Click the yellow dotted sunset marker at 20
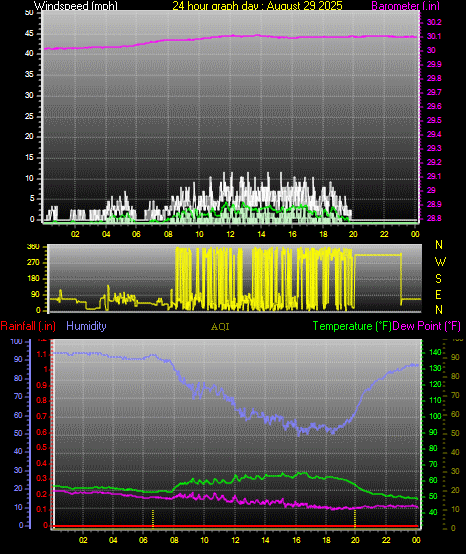 click(355, 518)
